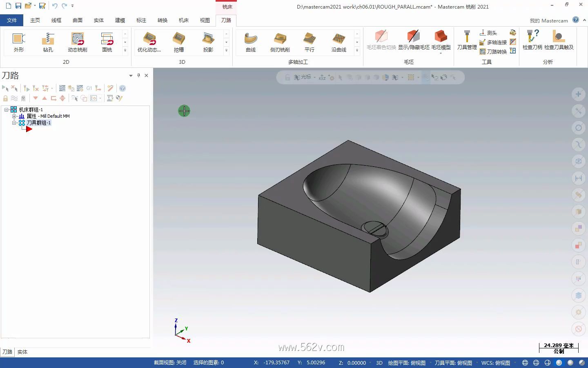Open the 机床 machine ribbon tab
588x368 pixels.
(x=184, y=20)
